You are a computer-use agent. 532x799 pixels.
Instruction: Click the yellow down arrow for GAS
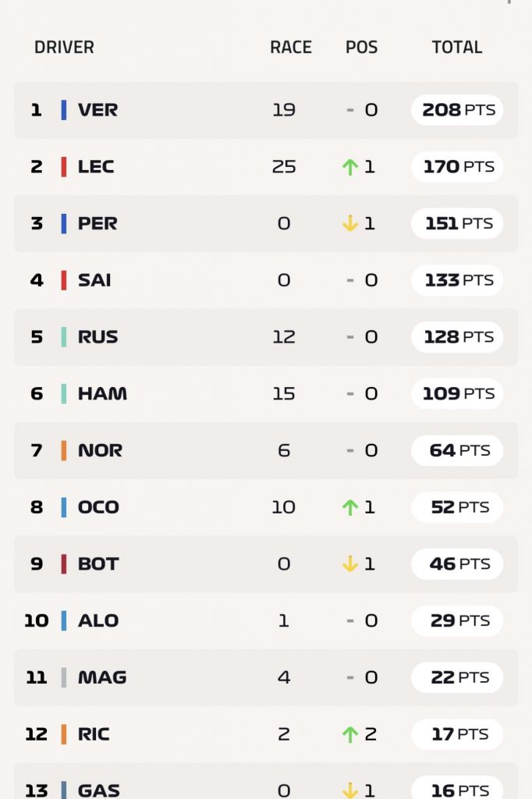click(x=349, y=790)
